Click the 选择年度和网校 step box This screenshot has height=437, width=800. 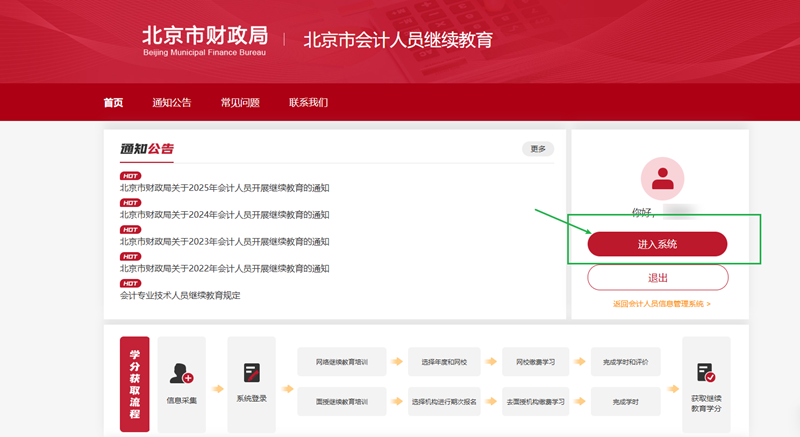[x=444, y=362]
